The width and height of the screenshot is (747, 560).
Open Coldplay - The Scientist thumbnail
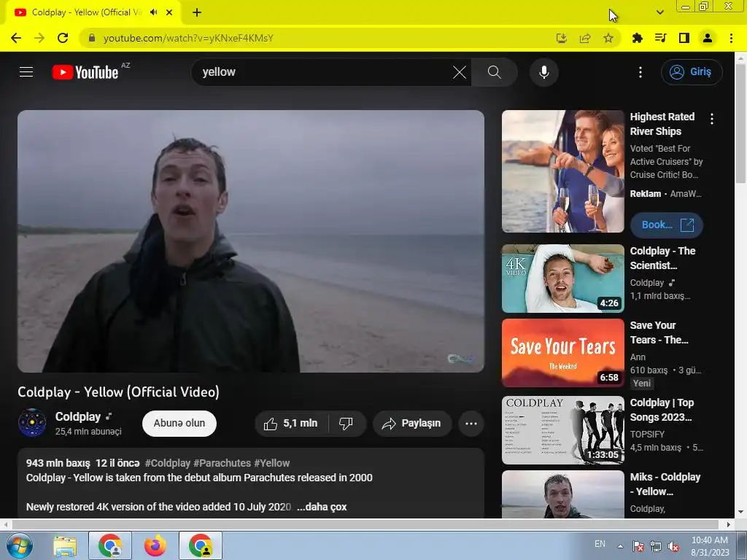562,279
